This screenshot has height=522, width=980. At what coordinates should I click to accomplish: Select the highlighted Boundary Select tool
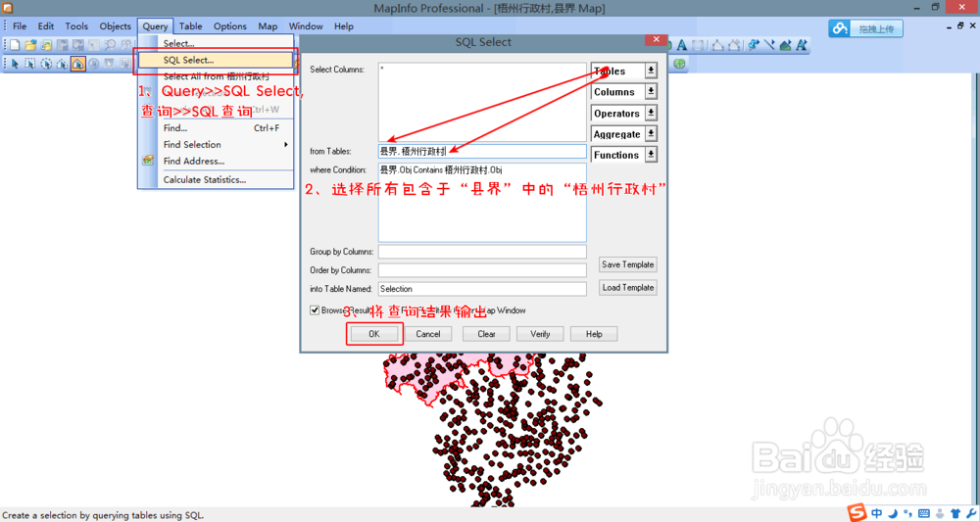tap(78, 64)
